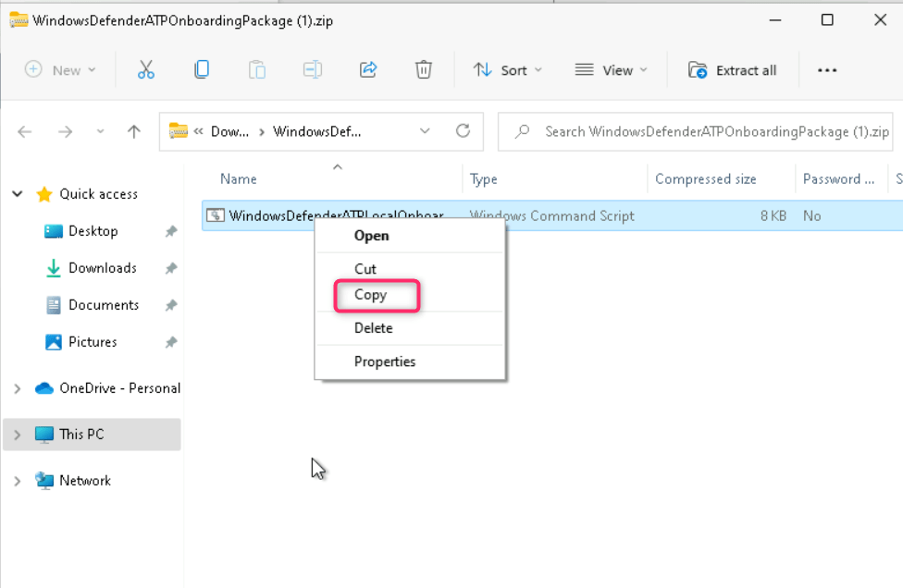903x588 pixels.
Task: Click the Cut scissors icon in toolbar
Action: coord(146,70)
